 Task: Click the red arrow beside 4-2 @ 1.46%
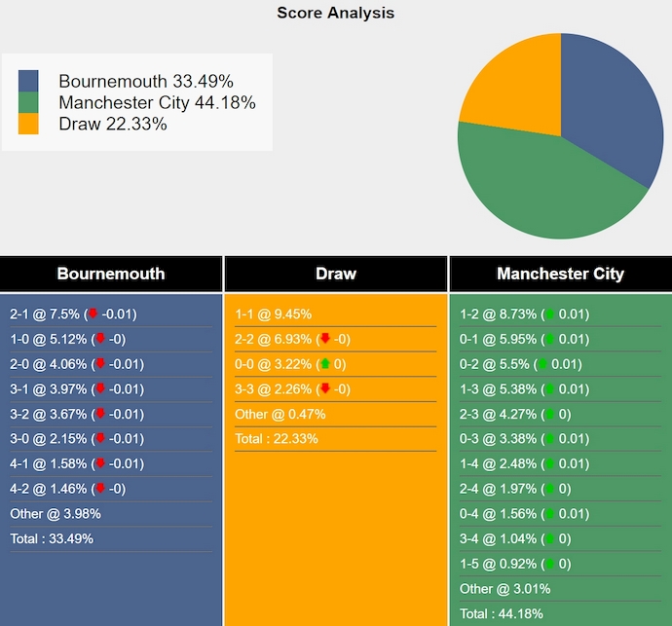[x=99, y=489]
